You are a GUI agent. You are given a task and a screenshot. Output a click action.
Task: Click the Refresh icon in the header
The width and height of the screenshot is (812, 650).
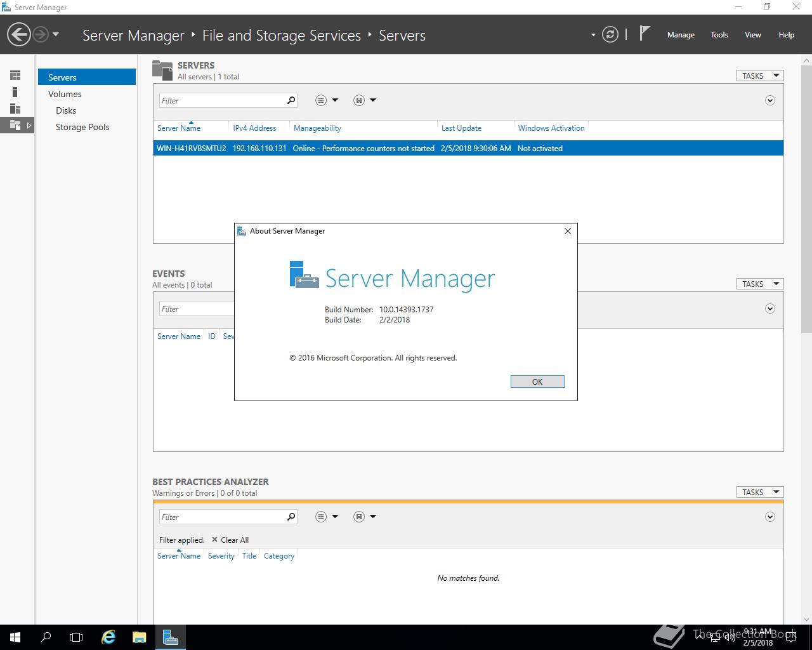click(x=610, y=34)
